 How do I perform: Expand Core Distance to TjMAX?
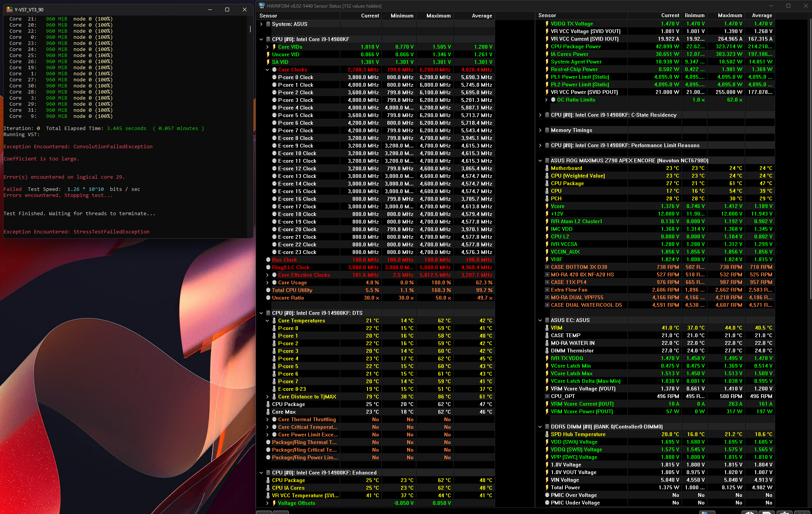267,397
